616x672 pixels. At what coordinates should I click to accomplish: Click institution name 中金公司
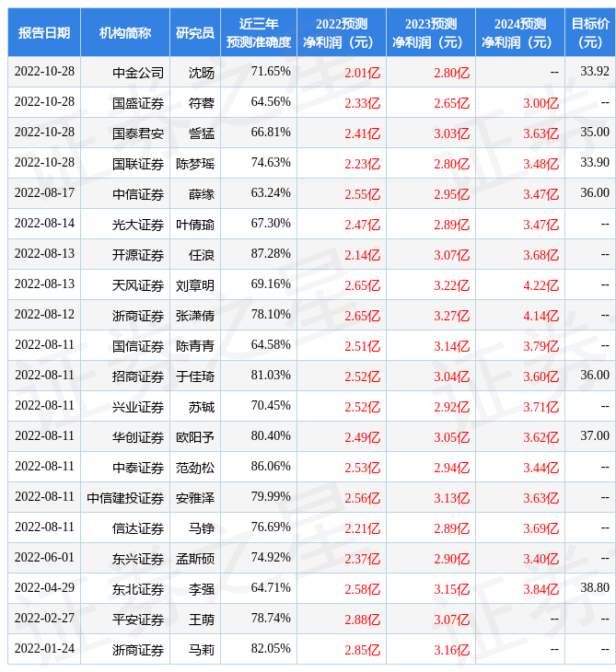[138, 73]
